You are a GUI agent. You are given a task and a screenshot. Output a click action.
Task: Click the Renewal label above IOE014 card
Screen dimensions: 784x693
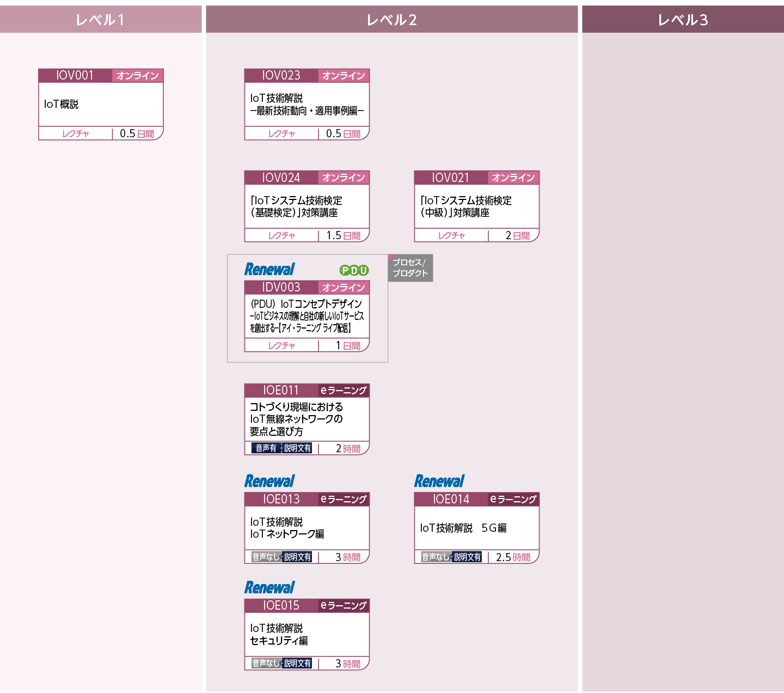pos(439,481)
